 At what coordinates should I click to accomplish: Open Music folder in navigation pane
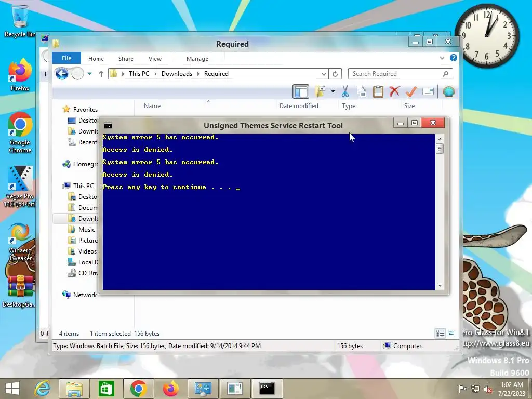(x=87, y=230)
